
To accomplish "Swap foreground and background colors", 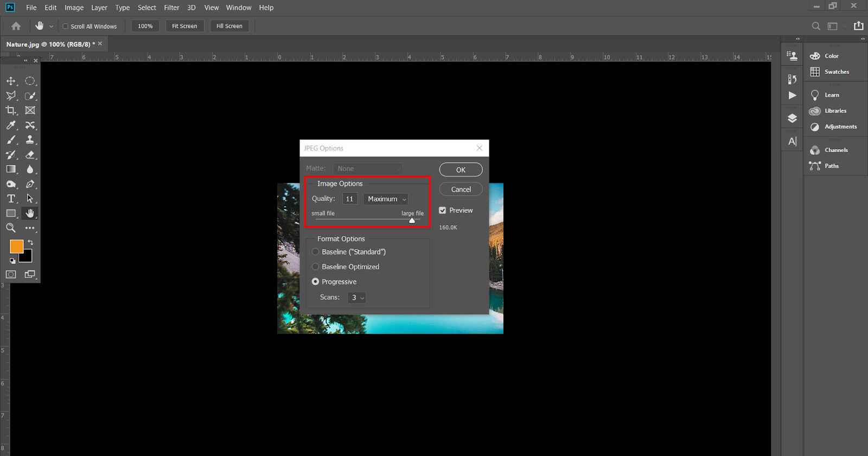I will tap(30, 242).
